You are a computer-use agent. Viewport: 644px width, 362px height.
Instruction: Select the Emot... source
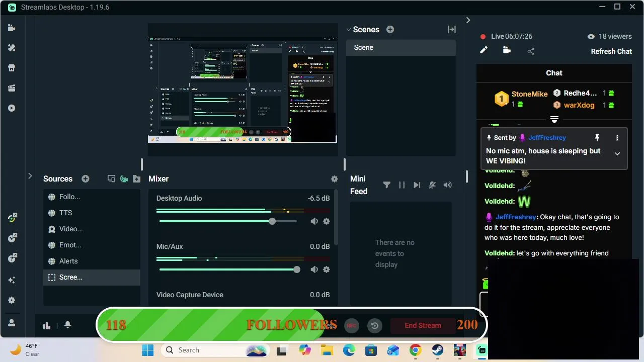[x=92, y=245]
